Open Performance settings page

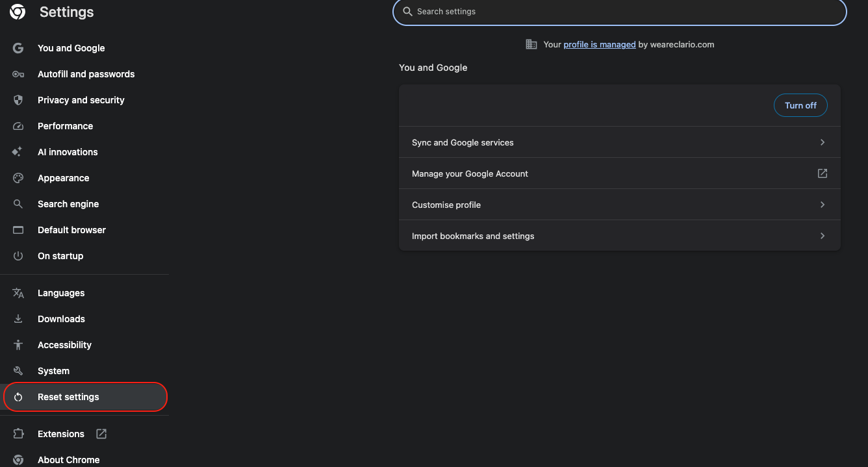click(65, 126)
